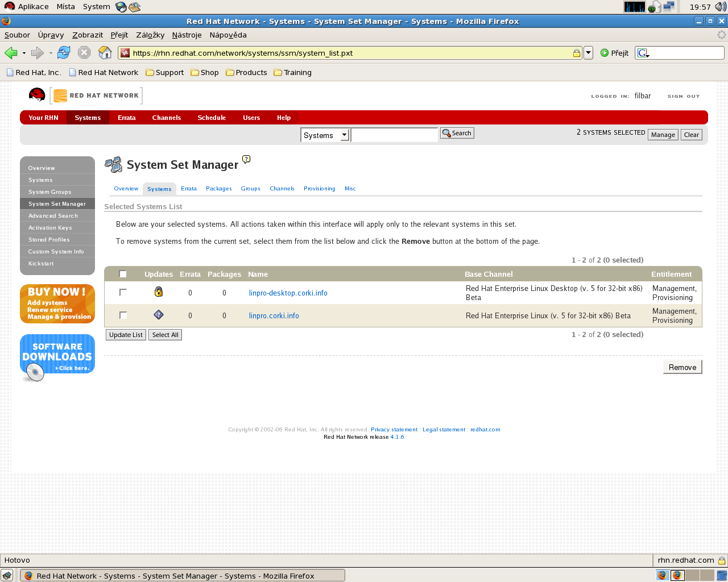728x582 pixels.
Task: Open the Packages sub-tab
Action: point(219,189)
